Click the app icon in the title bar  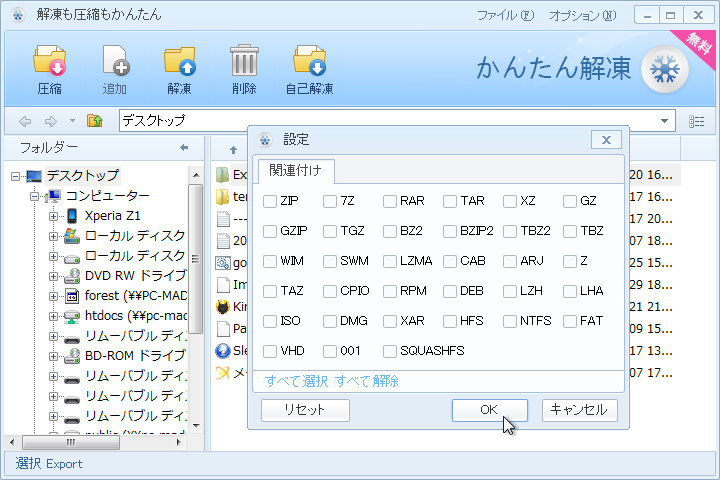(x=18, y=15)
